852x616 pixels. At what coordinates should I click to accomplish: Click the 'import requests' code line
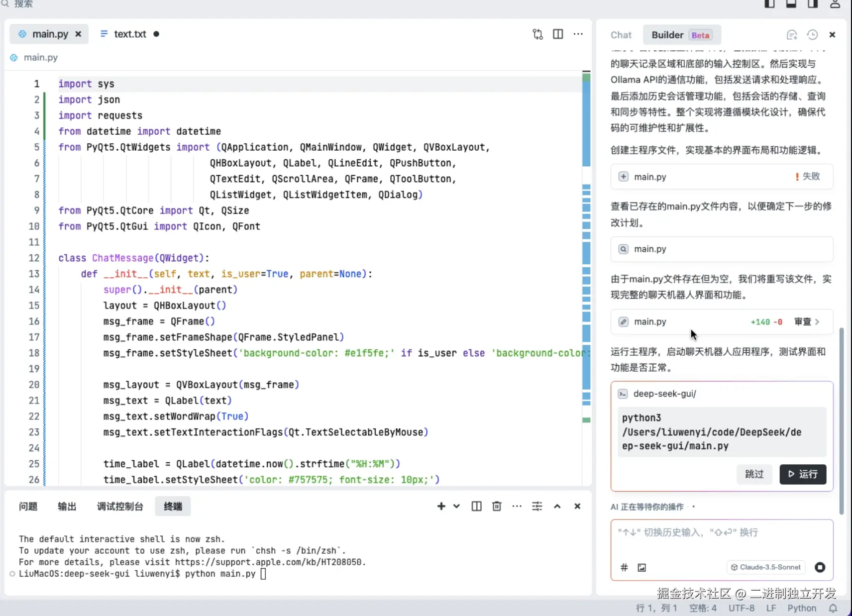tap(100, 115)
